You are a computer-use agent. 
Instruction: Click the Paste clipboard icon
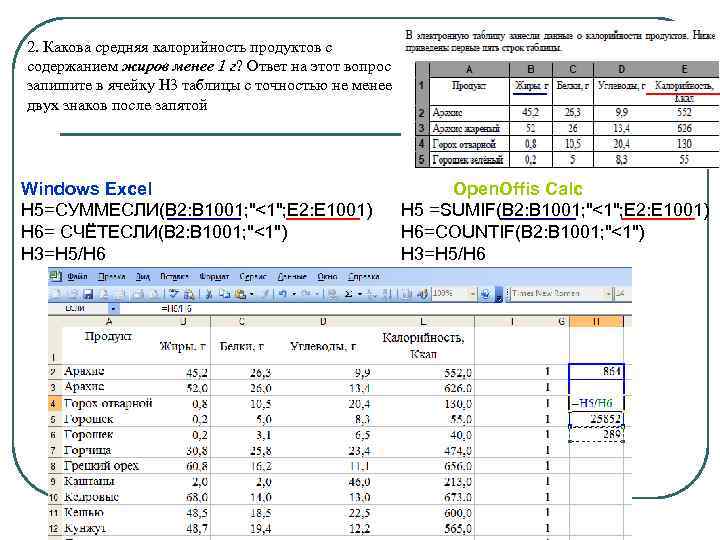[x=240, y=294]
